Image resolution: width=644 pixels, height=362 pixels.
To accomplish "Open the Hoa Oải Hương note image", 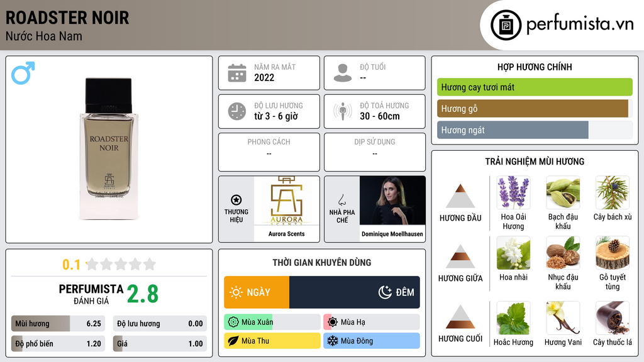I will [513, 193].
